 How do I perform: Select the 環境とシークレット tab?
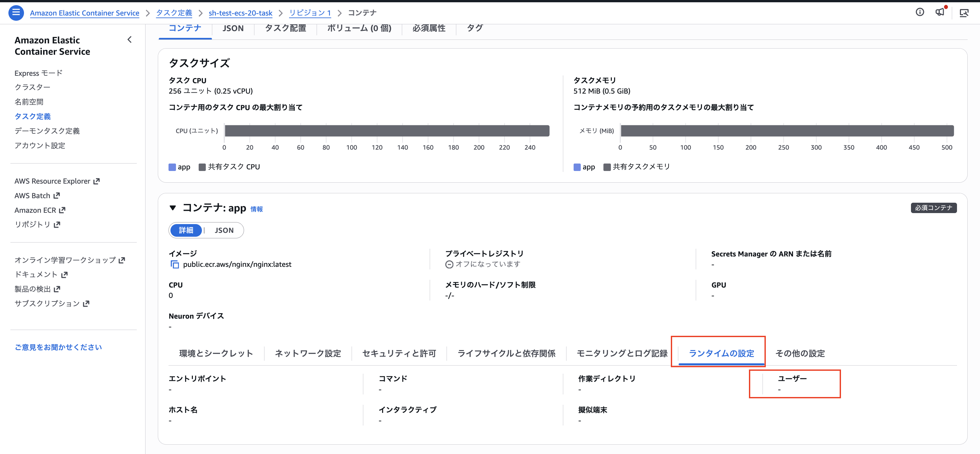[216, 354]
